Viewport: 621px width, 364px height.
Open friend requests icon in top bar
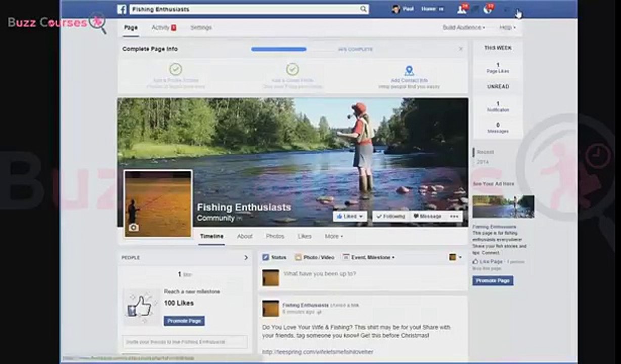[x=461, y=9]
